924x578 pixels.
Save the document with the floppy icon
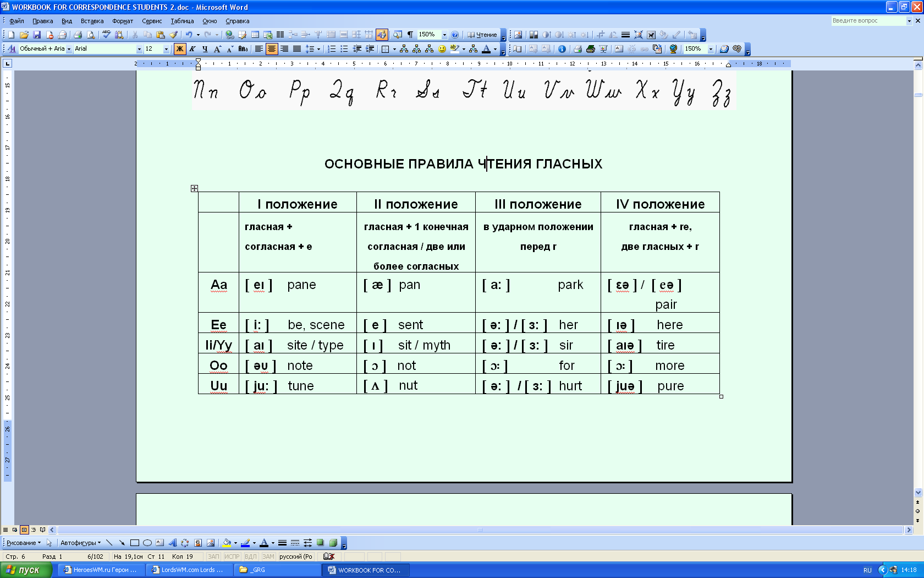(36, 35)
